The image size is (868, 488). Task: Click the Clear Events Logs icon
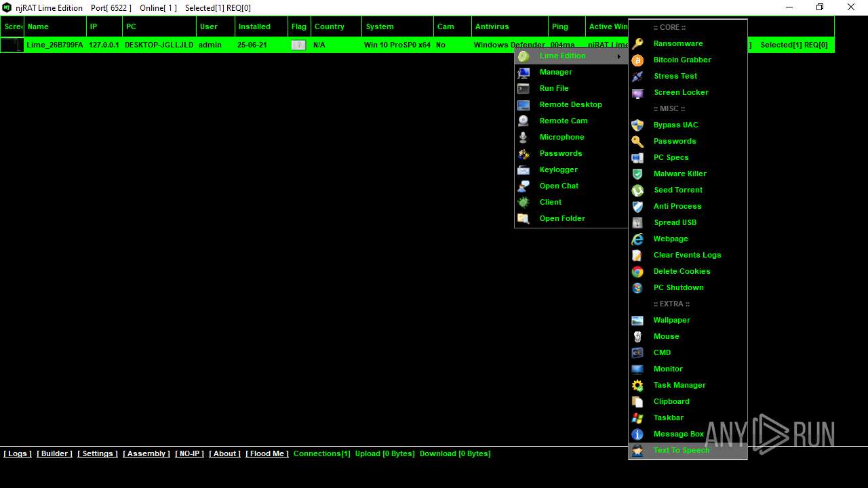coord(637,255)
